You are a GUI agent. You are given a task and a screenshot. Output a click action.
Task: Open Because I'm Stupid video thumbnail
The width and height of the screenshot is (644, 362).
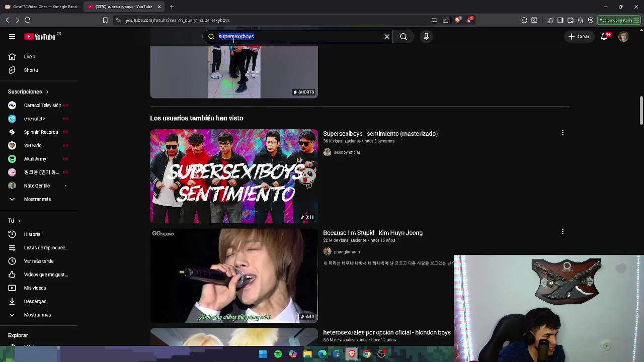click(234, 276)
